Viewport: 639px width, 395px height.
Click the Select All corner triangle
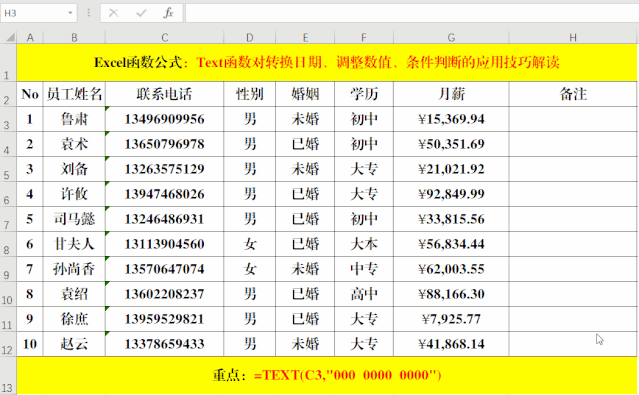coord(9,38)
